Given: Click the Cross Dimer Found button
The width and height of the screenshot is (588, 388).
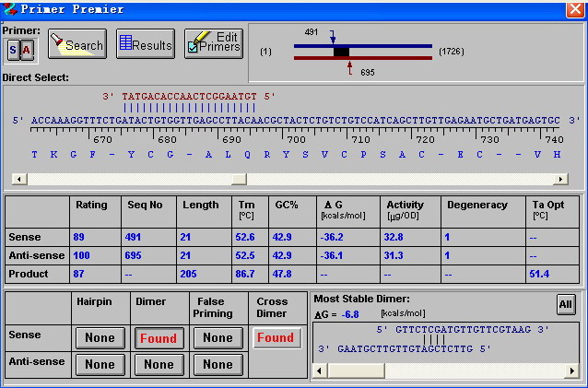Looking at the screenshot, I should point(276,337).
